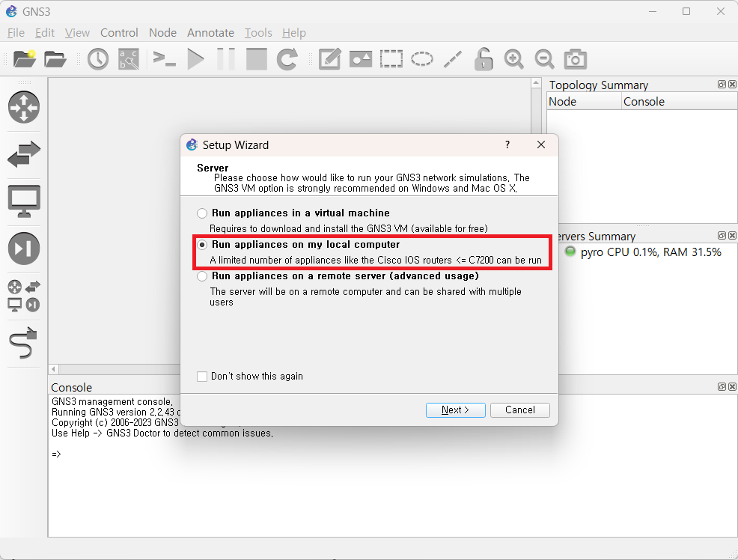Close the Servers Summary panel
The height and width of the screenshot is (560, 738).
pos(732,235)
